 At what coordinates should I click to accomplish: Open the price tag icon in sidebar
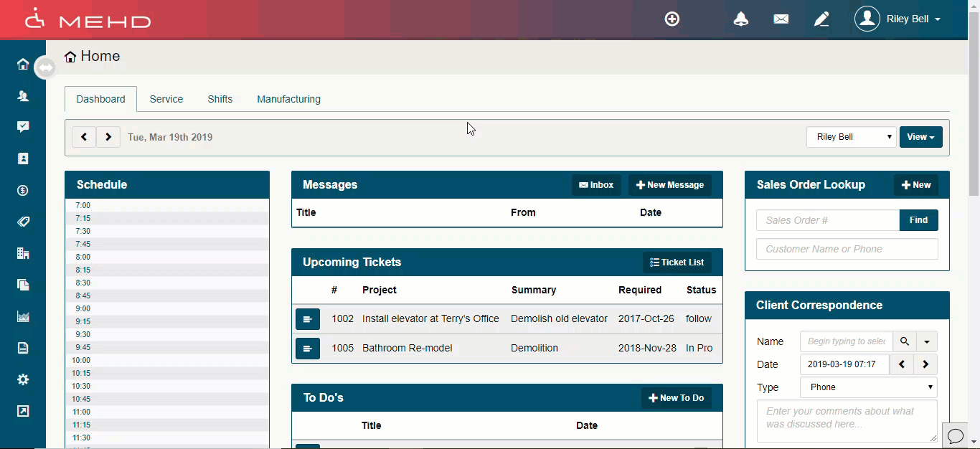coord(23,222)
